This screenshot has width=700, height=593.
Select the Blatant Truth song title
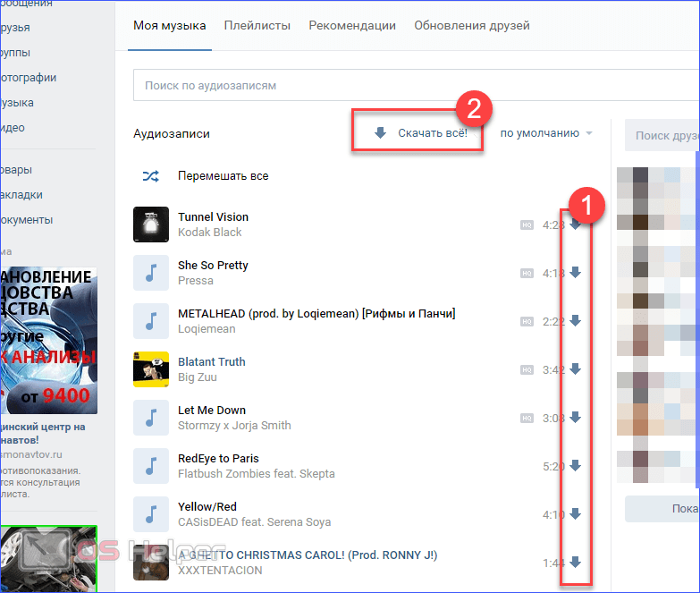point(212,361)
